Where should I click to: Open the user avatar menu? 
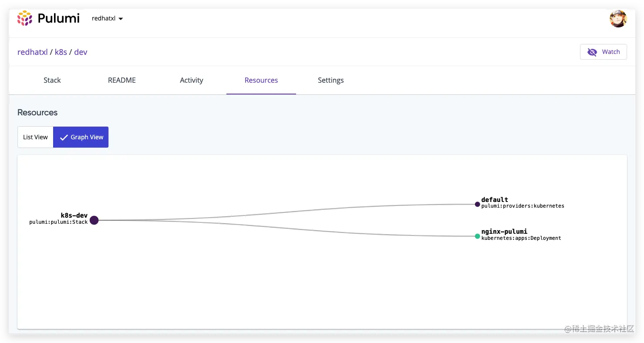618,19
